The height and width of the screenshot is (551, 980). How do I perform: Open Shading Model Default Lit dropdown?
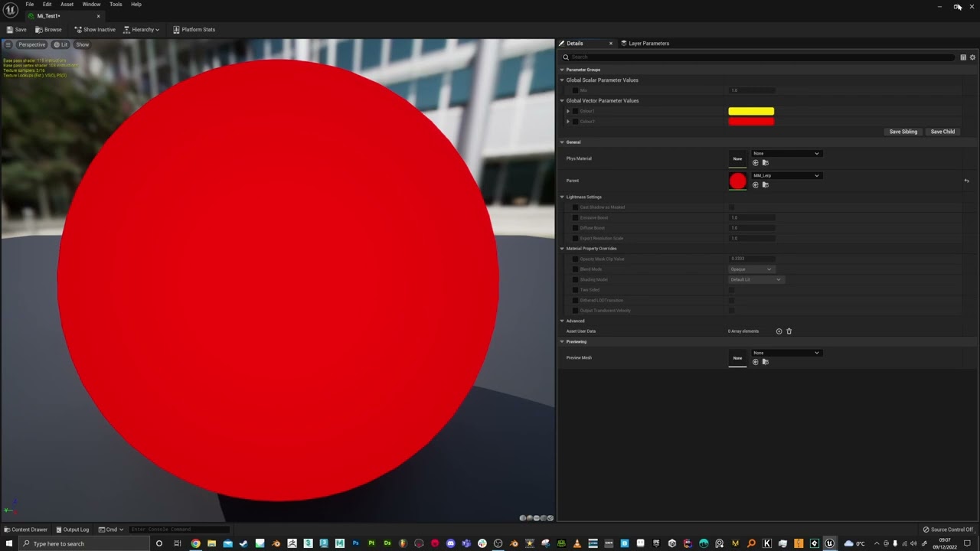pos(756,279)
